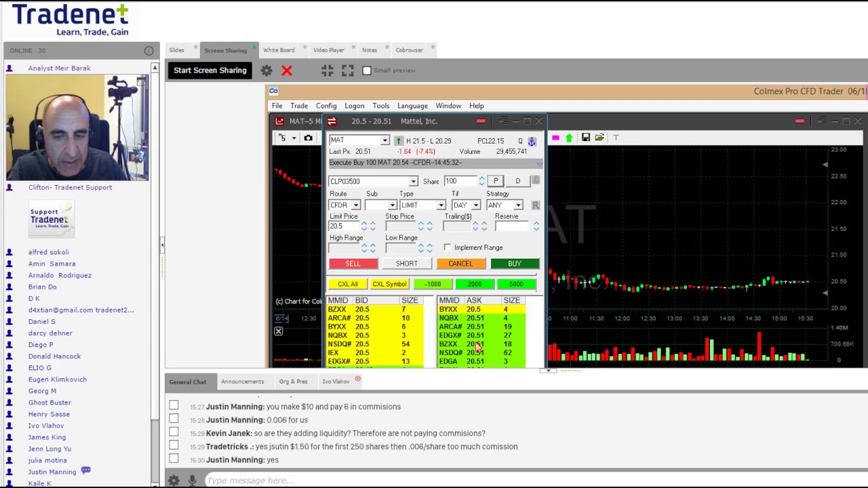This screenshot has width=868, height=488.
Task: Click Start Screen Sharing button
Action: (x=210, y=70)
